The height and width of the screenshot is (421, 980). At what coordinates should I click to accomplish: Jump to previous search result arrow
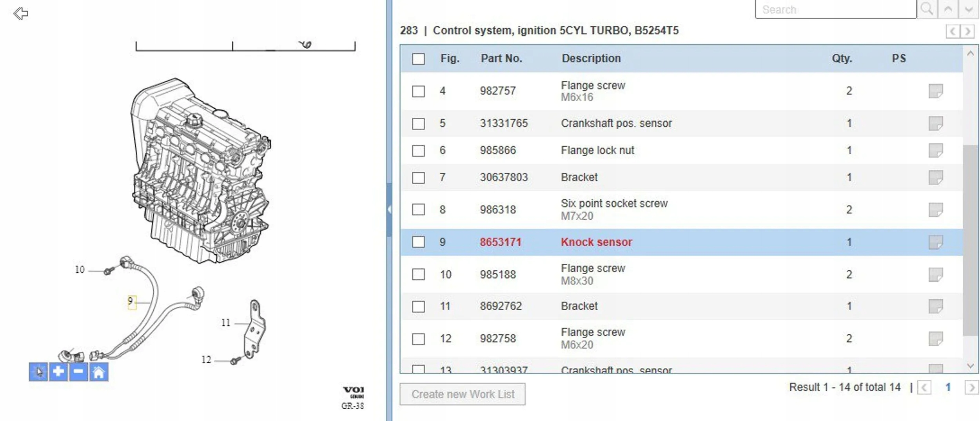pyautogui.click(x=948, y=9)
